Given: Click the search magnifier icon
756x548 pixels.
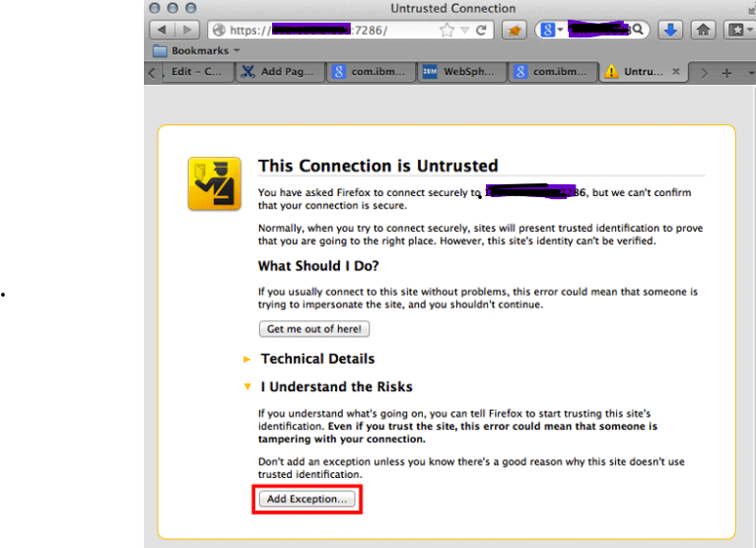Looking at the screenshot, I should pyautogui.click(x=638, y=30).
